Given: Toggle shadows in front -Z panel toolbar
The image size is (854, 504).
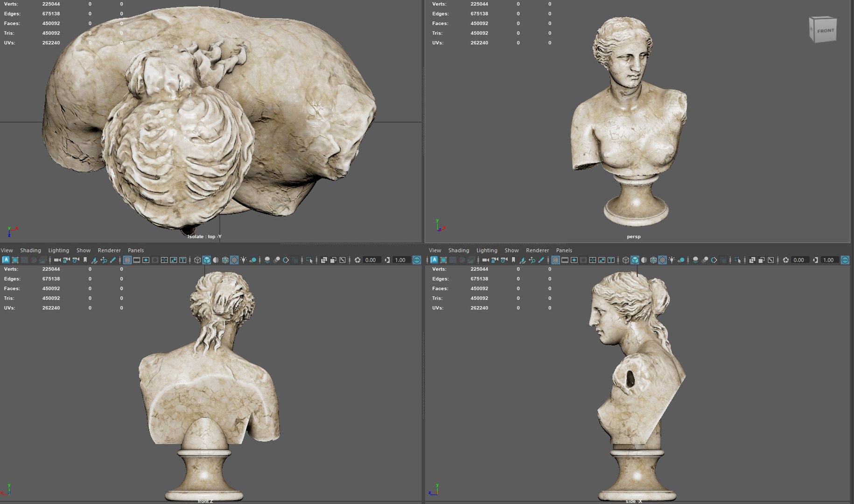Looking at the screenshot, I should pos(253,260).
